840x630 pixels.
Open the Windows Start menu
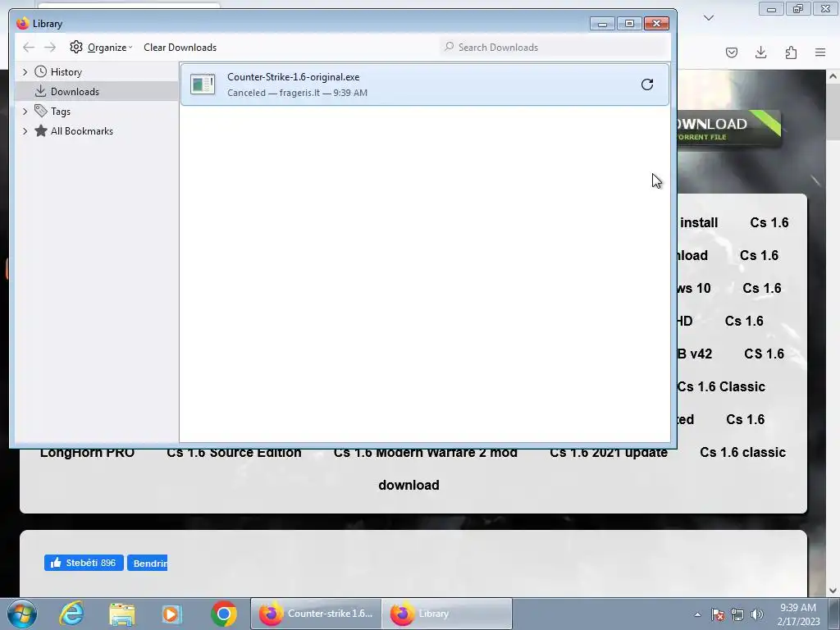click(x=21, y=614)
